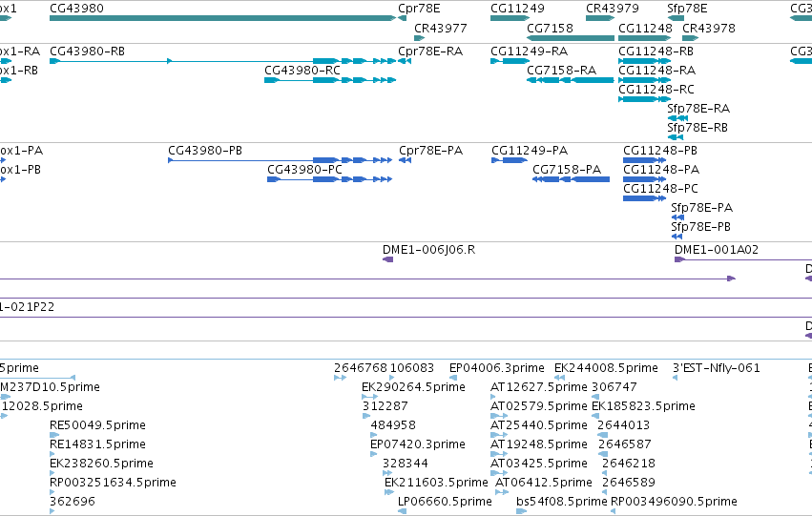812x516 pixels.
Task: Click the CG43980-PC protein label
Action: click(x=305, y=169)
